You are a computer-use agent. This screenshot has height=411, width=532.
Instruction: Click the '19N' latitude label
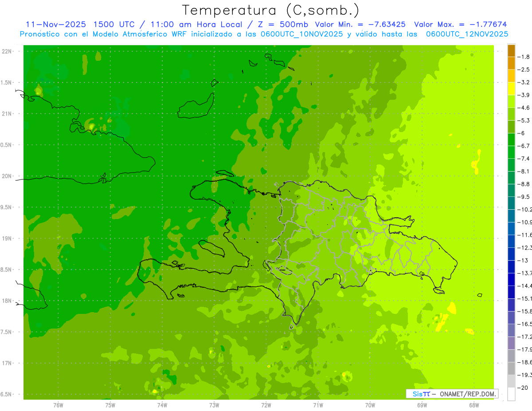click(x=7, y=238)
